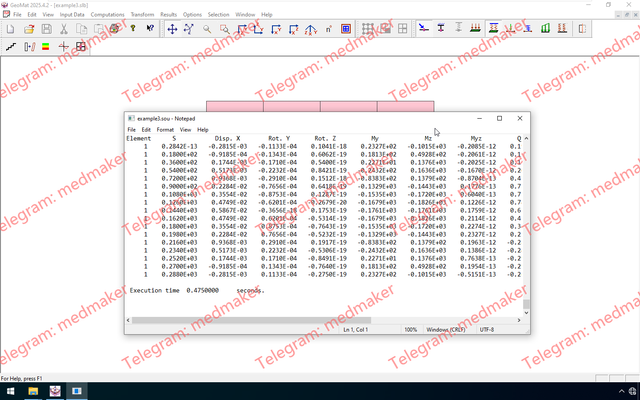Click the green-yellow-red color legend icon
Viewport: 640px width, 400px height.
(46, 47)
